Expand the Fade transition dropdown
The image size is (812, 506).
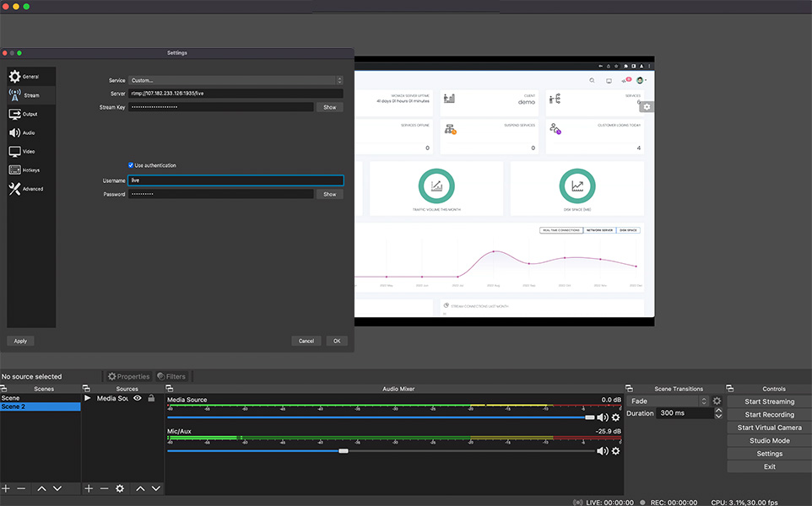point(668,401)
